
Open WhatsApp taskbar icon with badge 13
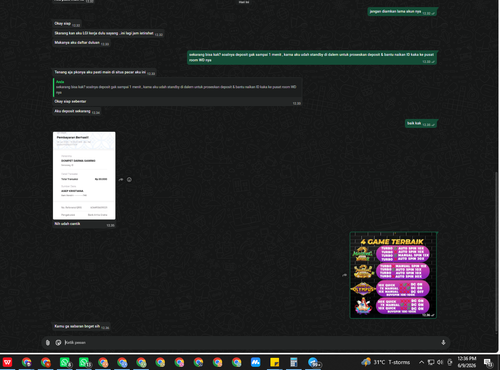[84, 362]
